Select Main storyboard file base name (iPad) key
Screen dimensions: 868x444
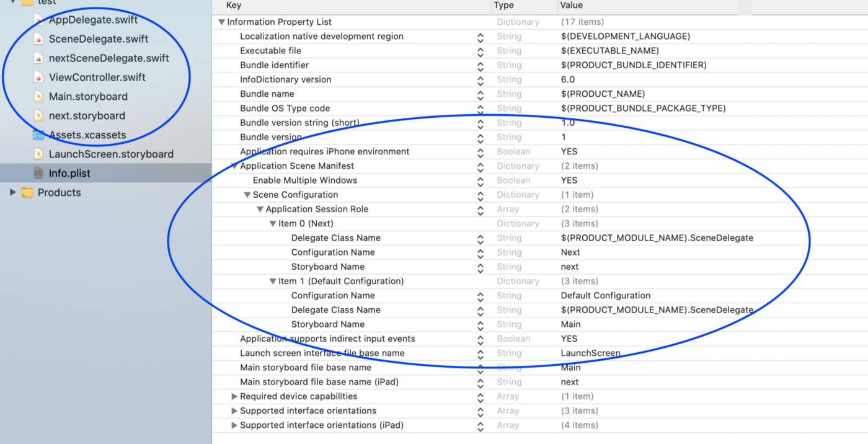tap(319, 382)
